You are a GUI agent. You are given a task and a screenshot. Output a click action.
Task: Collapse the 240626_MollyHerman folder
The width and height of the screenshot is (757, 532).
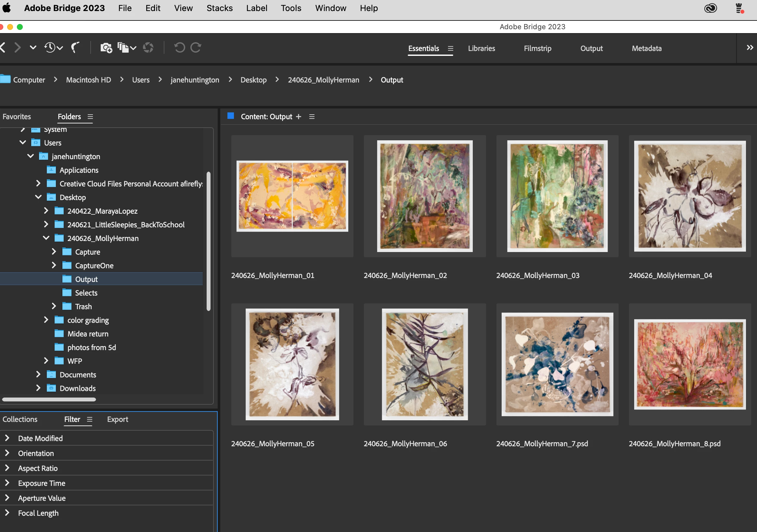point(46,238)
